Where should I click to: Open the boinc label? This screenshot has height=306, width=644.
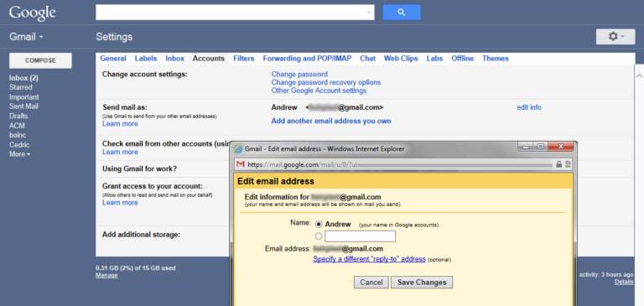tap(18, 135)
